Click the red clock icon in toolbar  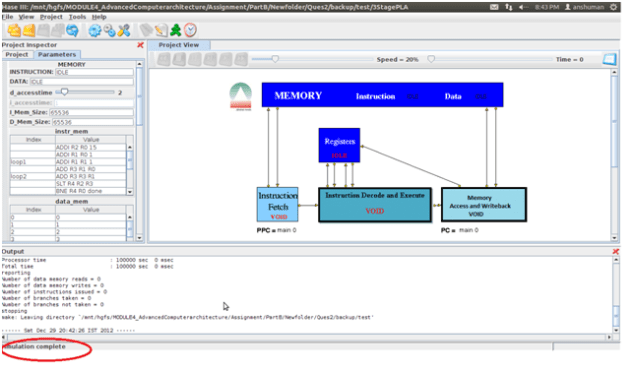click(x=190, y=30)
